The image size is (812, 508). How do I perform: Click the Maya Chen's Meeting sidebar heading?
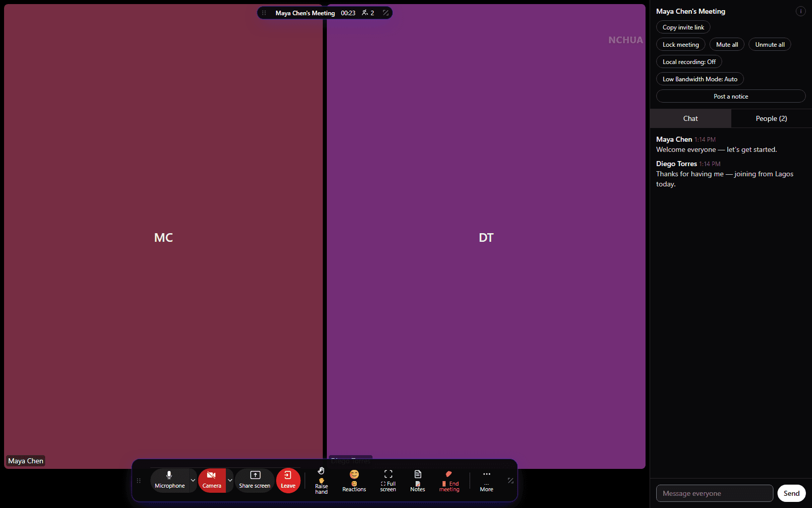[691, 11]
